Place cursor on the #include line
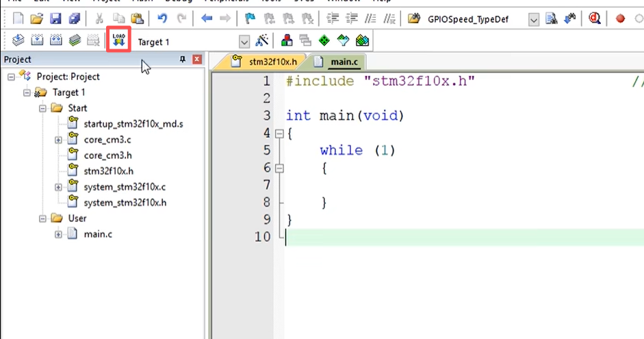This screenshot has height=339, width=644. click(x=381, y=81)
